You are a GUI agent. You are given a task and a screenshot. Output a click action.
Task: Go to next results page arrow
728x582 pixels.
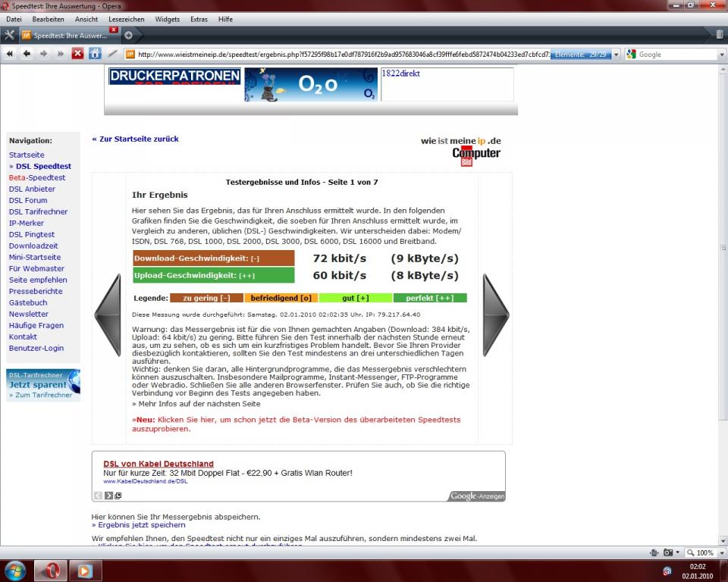pyautogui.click(x=495, y=315)
